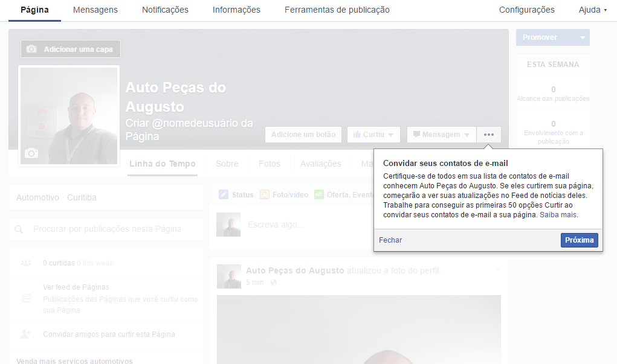Expand the Promover dropdown arrow

[x=583, y=37]
